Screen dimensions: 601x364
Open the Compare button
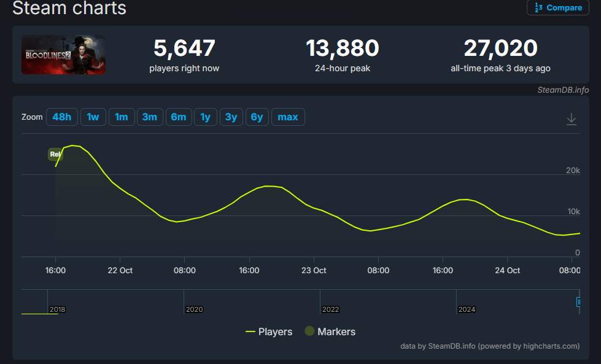557,7
